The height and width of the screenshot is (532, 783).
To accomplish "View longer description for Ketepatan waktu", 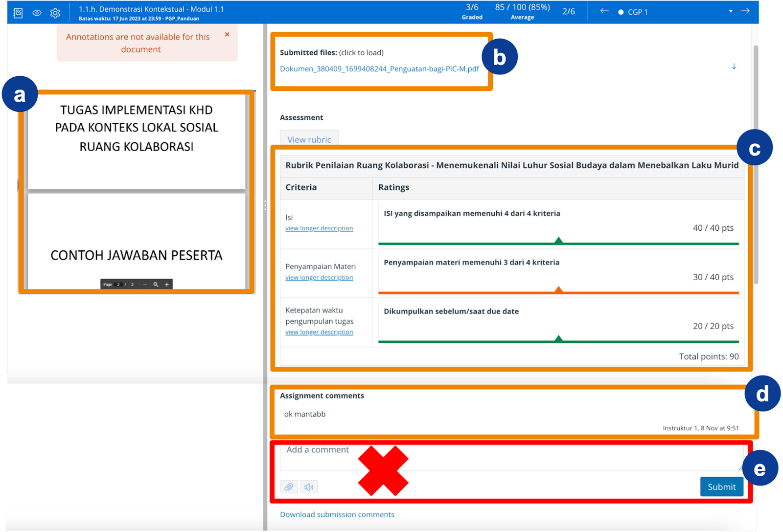I will [x=319, y=332].
